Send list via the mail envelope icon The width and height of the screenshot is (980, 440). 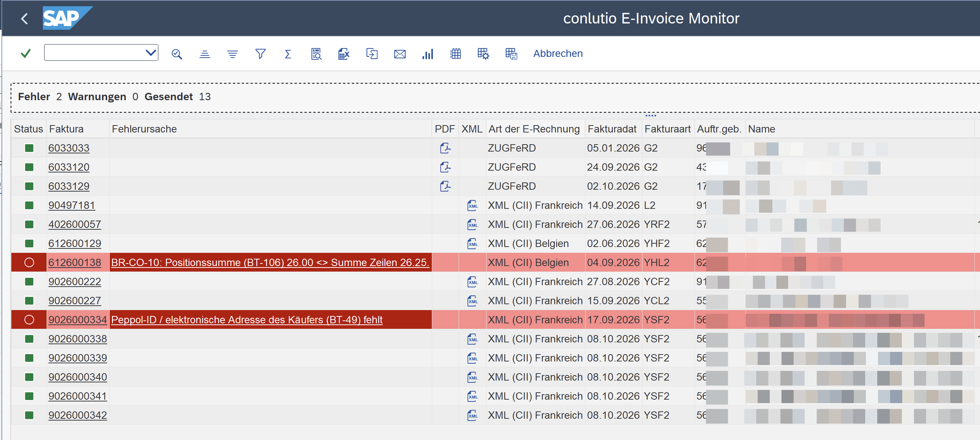[400, 54]
